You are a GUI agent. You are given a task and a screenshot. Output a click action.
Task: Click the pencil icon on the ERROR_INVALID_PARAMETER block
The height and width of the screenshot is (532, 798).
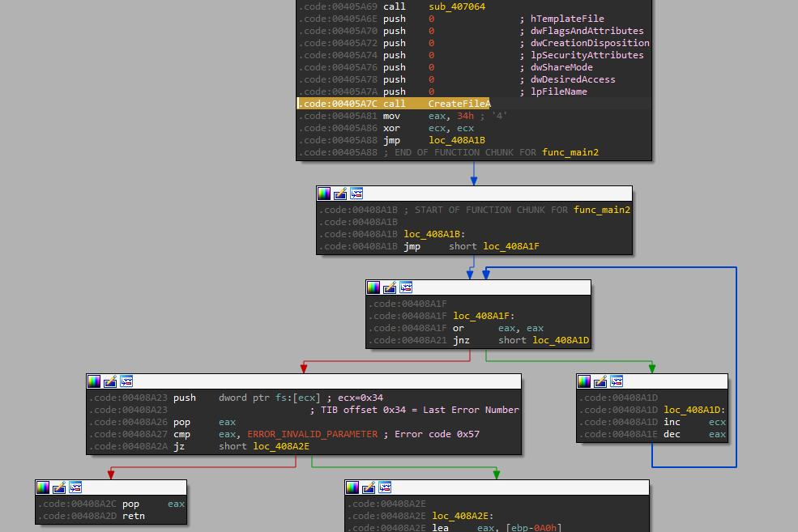pyautogui.click(x=110, y=381)
